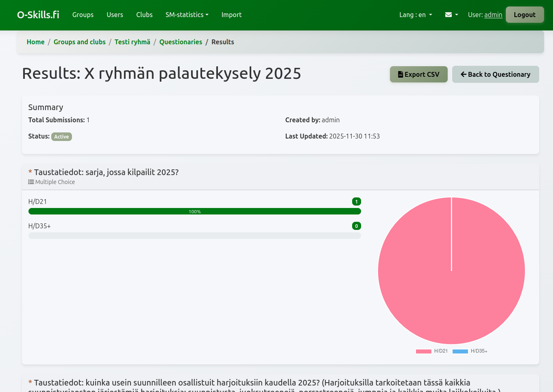Navigate to Home via the breadcrumb
The image size is (553, 392).
[35, 42]
